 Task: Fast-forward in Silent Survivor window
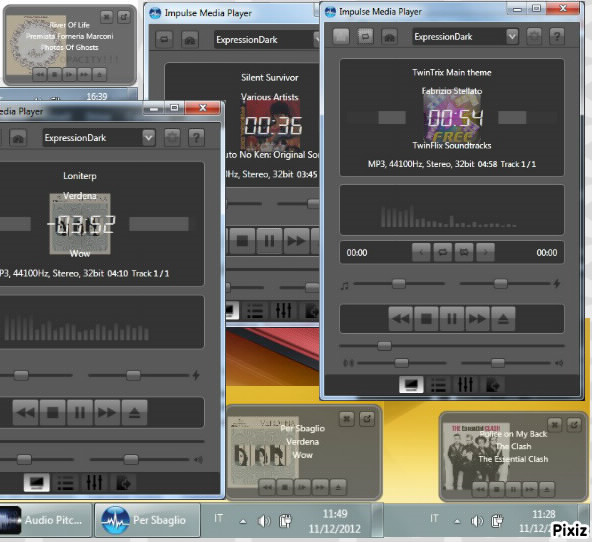coord(296,240)
